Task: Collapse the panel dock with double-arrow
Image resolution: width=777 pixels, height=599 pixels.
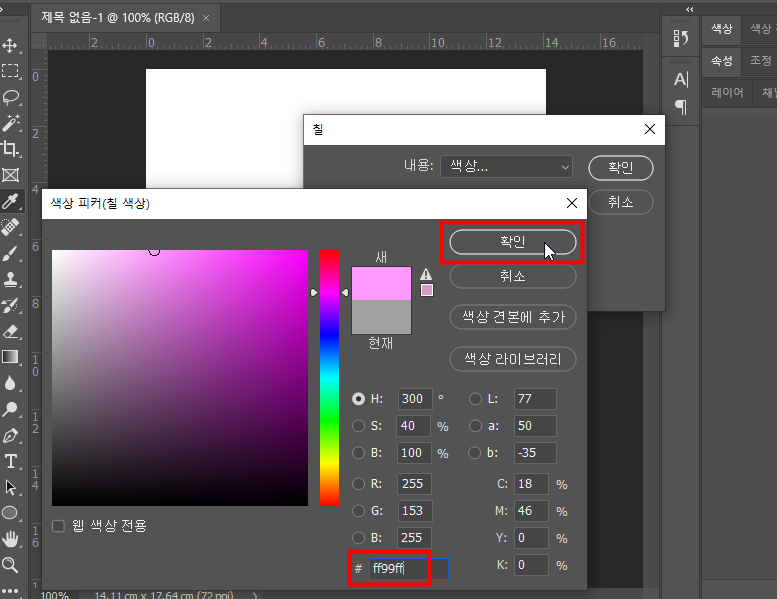Action: point(689,8)
